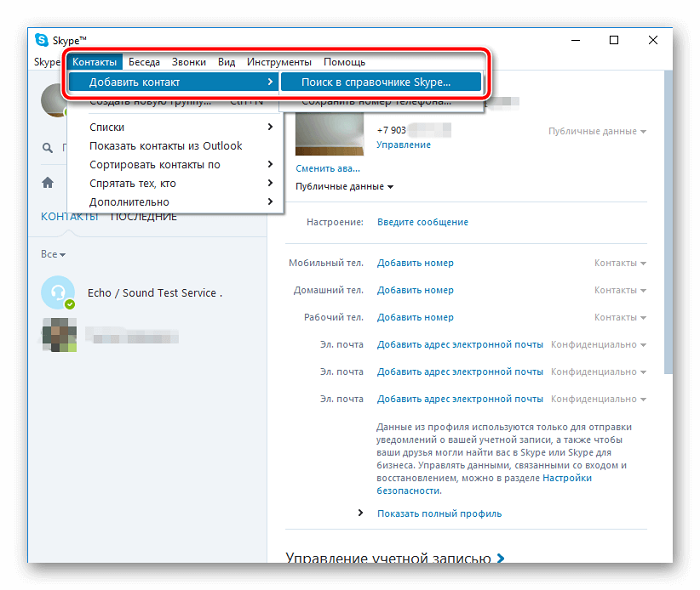Click Сменить ава... link
Screen dimensions: 700x590
click(328, 169)
